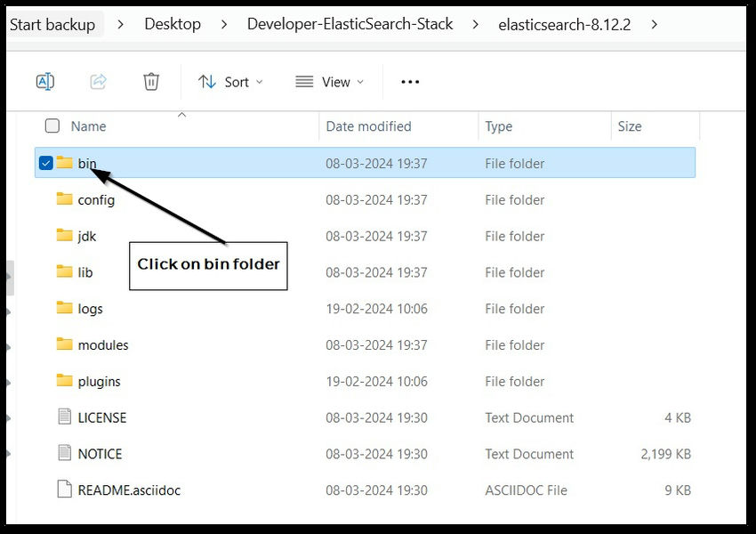
Task: Check the select-all checkbox above the file list
Action: coord(52,125)
